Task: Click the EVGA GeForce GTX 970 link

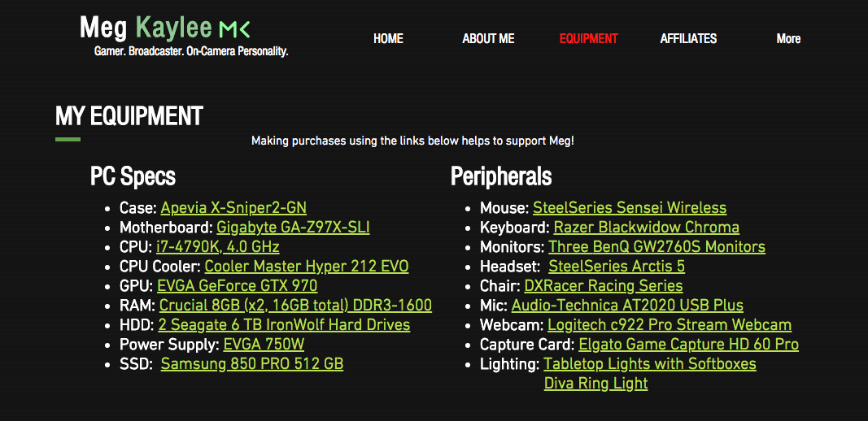Action: click(x=237, y=286)
